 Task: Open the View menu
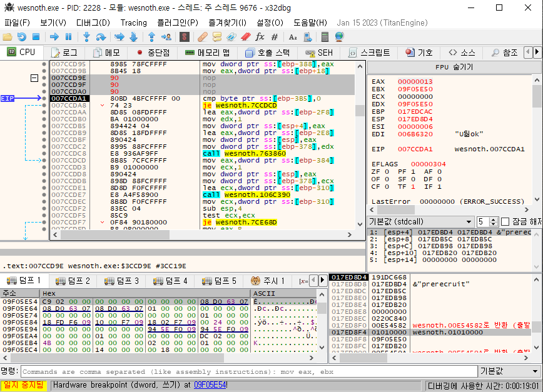tap(53, 23)
